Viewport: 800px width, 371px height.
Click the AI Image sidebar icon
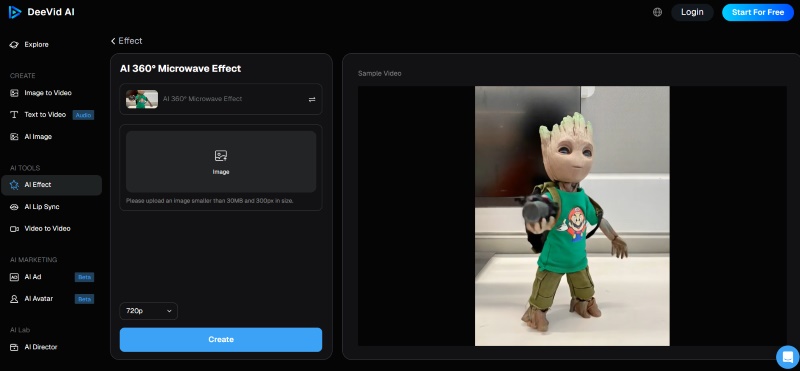14,137
